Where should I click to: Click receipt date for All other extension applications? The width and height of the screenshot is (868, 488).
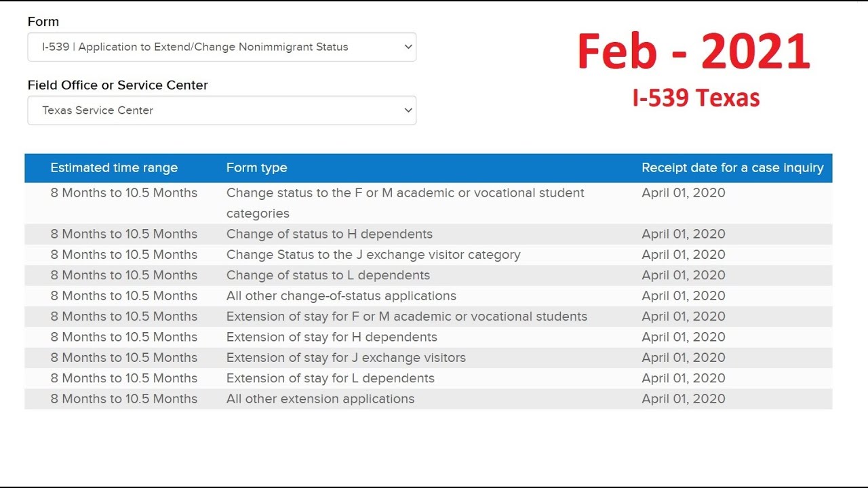684,399
